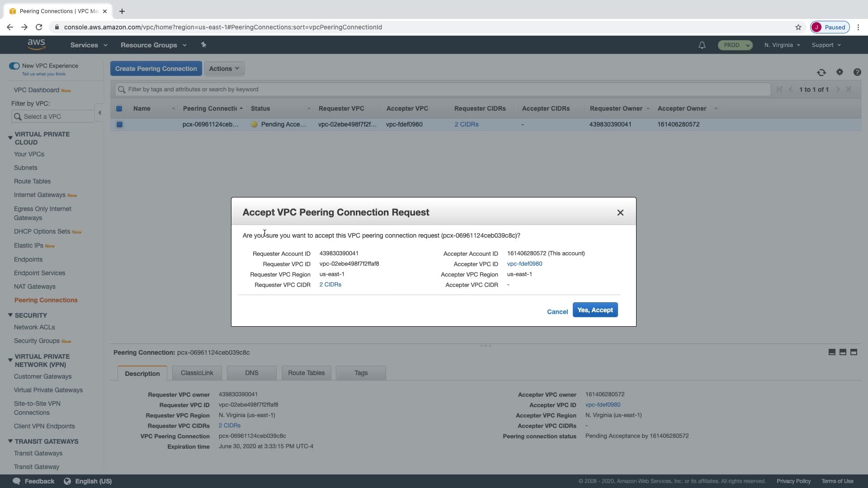Screen dimensions: 868x488
Task: Toggle the New VPC Experience switch
Action: pos(14,66)
